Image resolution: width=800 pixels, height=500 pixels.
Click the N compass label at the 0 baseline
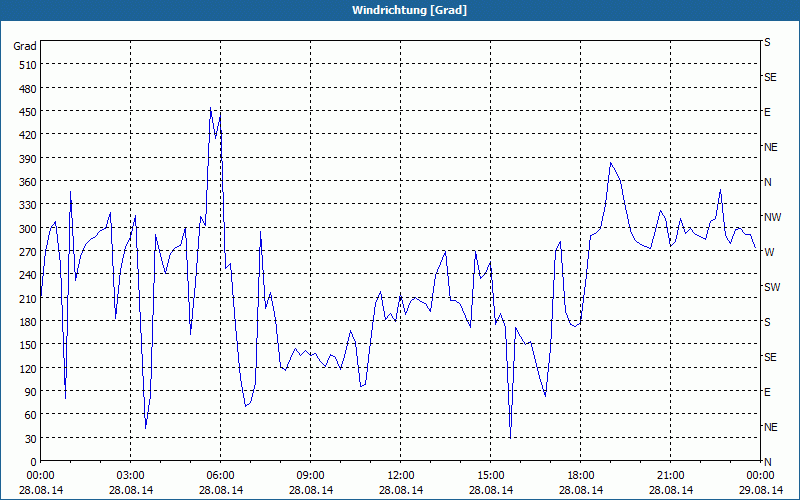point(768,462)
